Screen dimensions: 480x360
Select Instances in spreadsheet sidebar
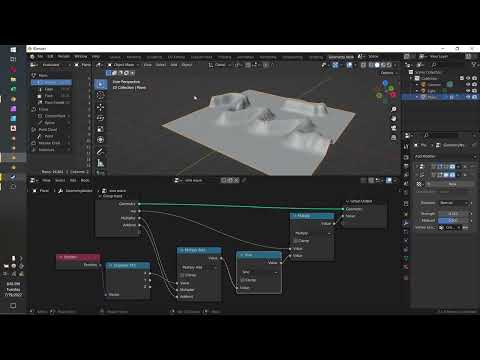point(51,150)
